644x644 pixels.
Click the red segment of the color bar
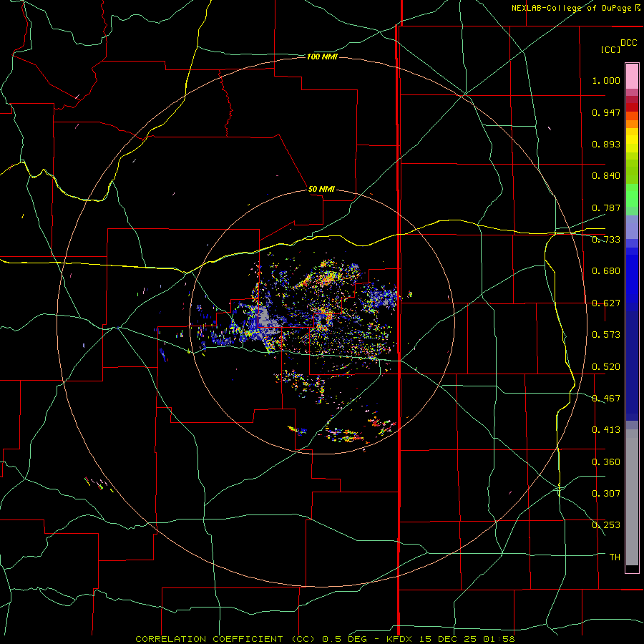coord(632,107)
